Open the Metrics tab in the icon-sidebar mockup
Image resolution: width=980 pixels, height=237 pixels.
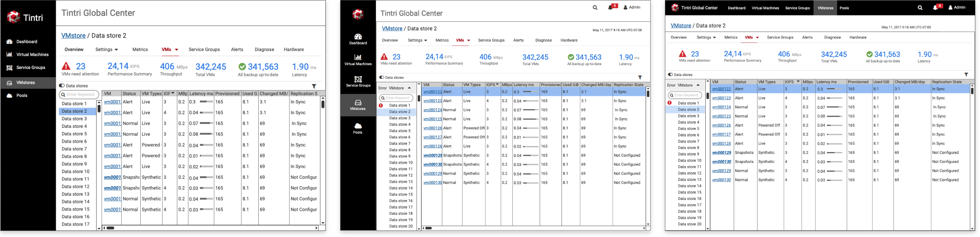442,40
